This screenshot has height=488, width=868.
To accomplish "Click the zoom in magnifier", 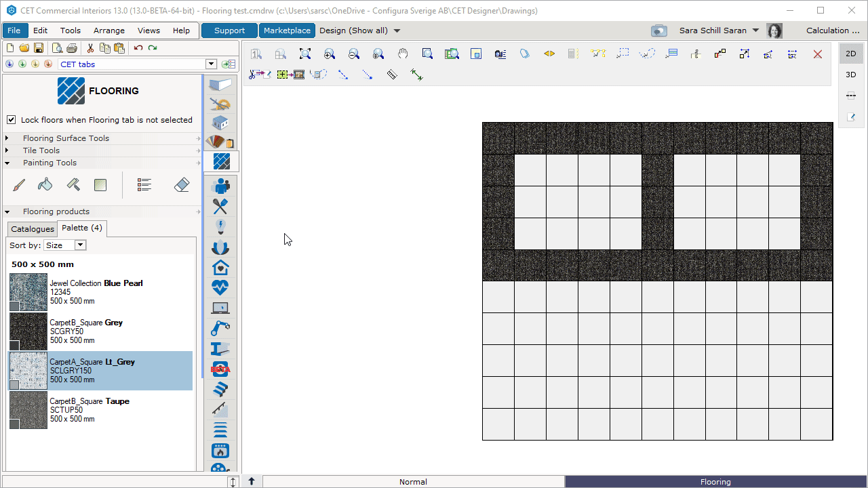I will [330, 54].
